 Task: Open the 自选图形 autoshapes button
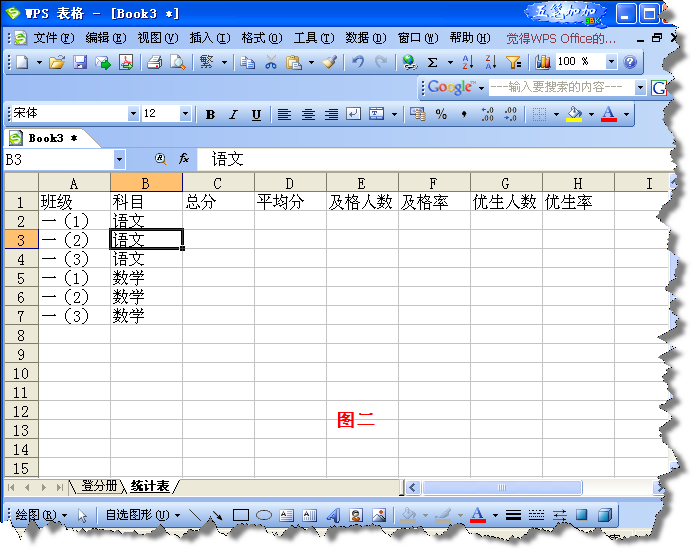(x=142, y=516)
